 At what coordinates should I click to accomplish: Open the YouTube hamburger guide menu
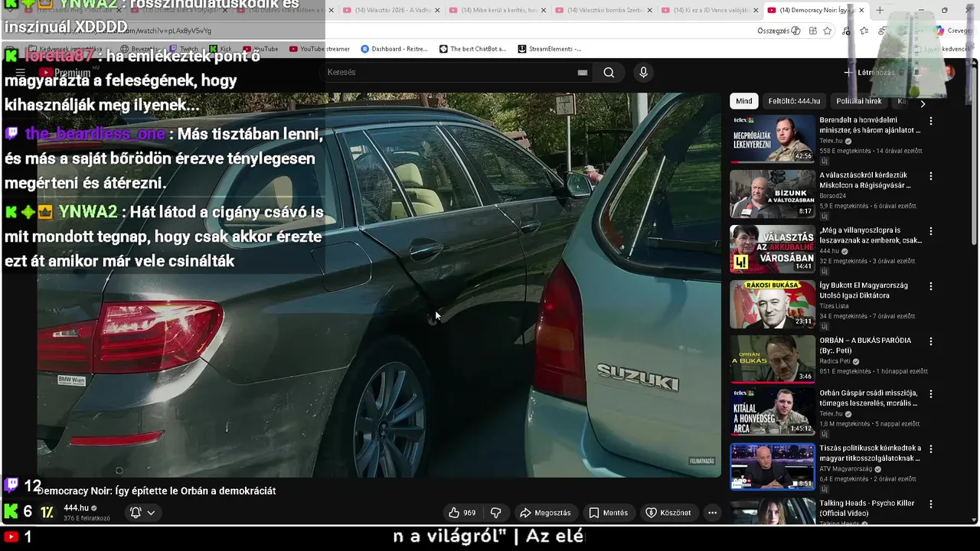[x=21, y=73]
